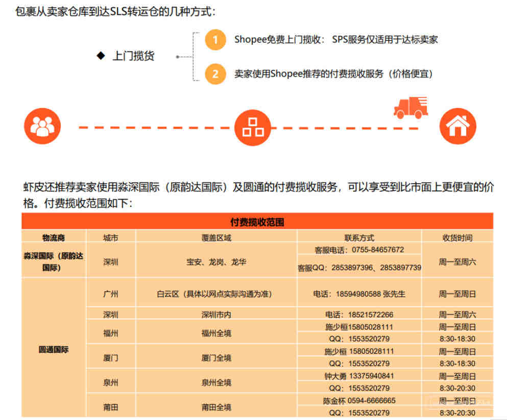Screen dimensions: 507x420
Task: Click the orange people group icon
Action: 42,126
